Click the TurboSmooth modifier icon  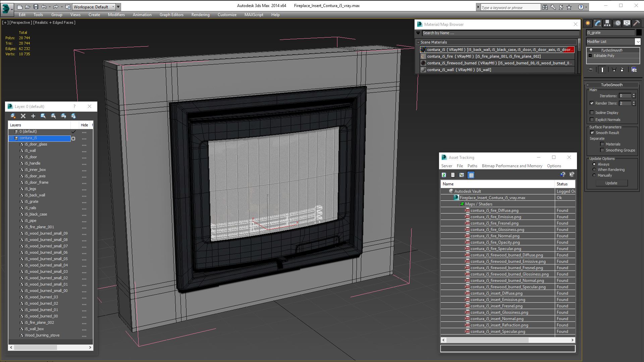pos(592,50)
